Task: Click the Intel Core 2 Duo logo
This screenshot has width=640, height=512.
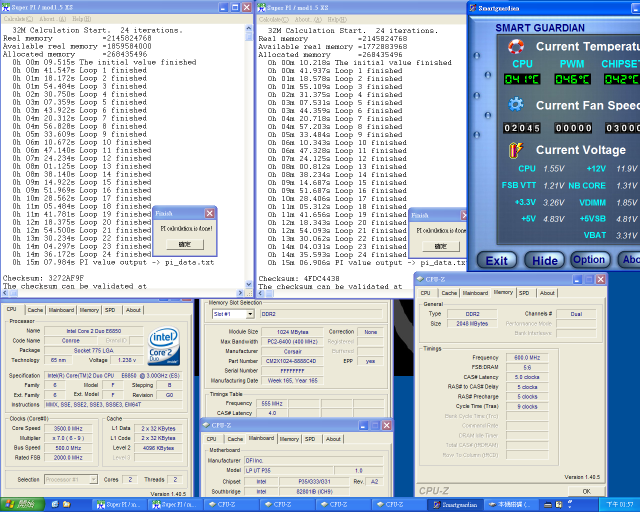Action: coord(164,346)
